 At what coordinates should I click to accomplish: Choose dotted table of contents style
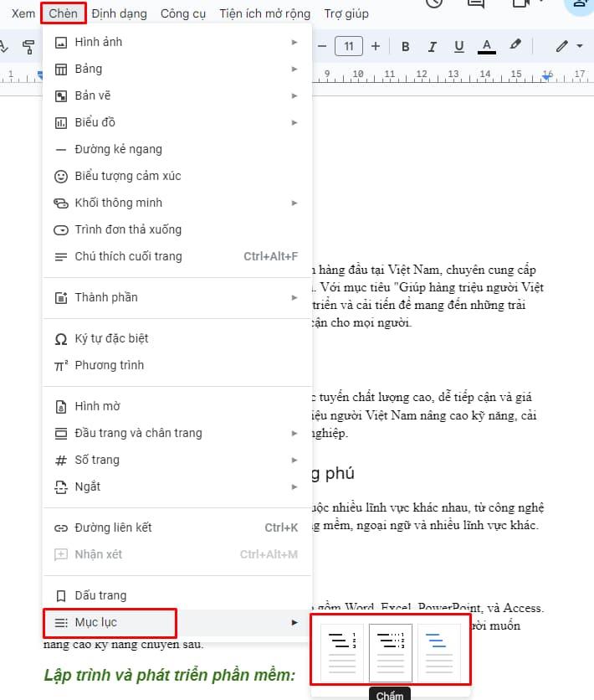[391, 652]
